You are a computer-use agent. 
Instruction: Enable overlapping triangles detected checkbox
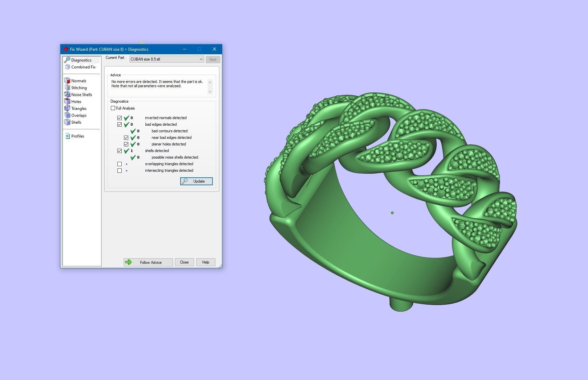[119, 164]
